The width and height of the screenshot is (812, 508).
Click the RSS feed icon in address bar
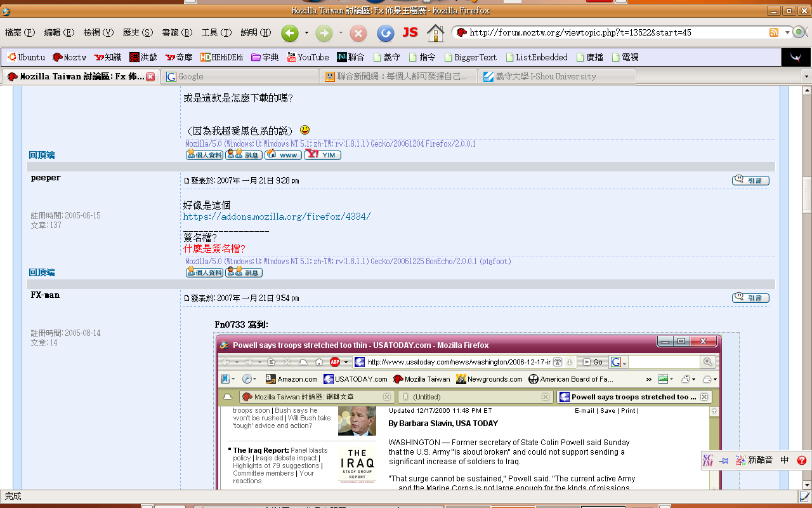(774, 32)
